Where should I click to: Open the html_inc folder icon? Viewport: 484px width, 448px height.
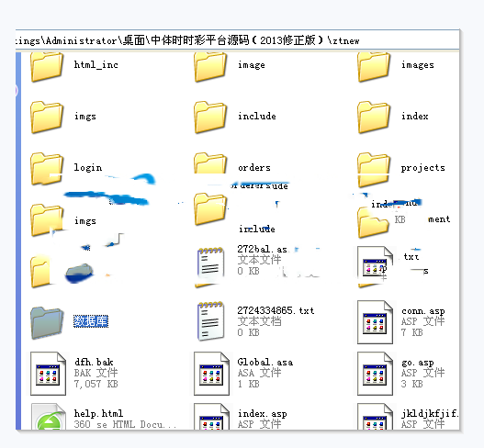(47, 67)
